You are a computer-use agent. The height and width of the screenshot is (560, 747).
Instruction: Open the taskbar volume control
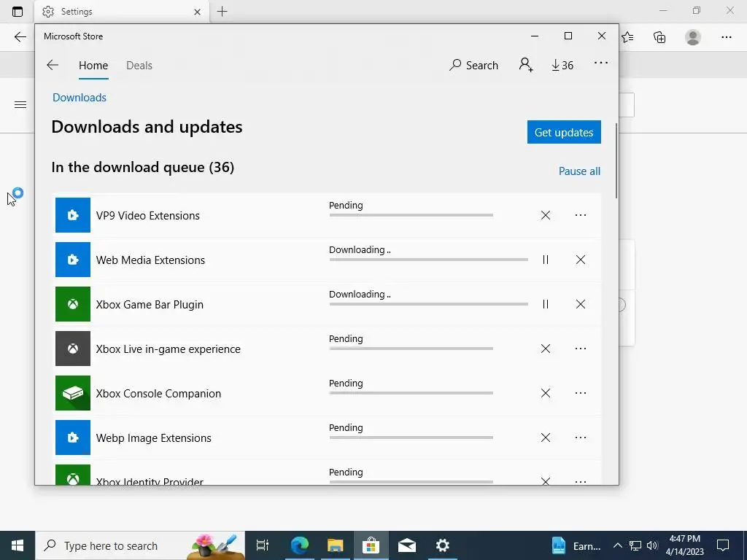click(x=653, y=545)
